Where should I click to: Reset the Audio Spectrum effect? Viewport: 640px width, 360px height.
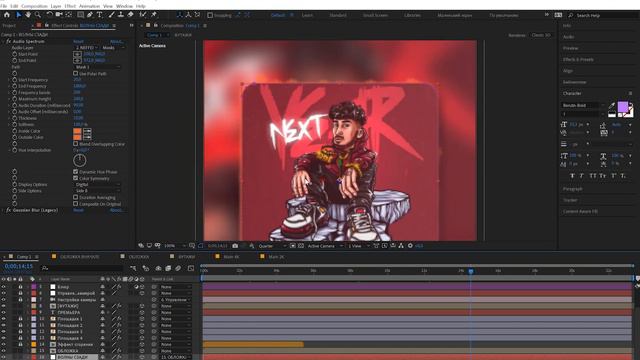pyautogui.click(x=78, y=42)
